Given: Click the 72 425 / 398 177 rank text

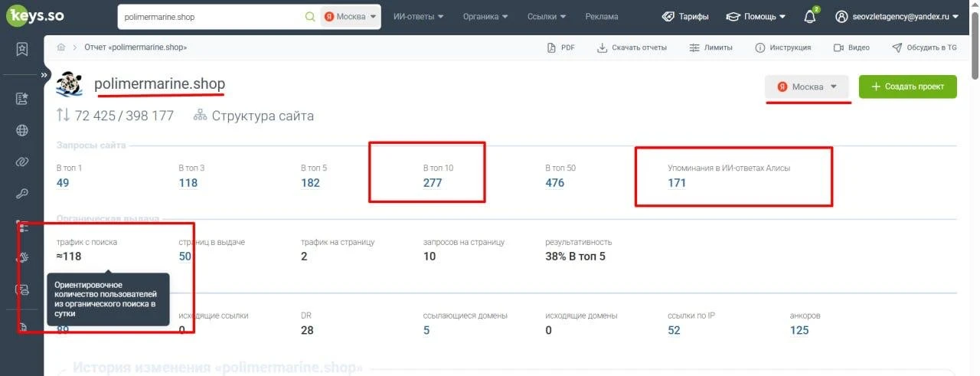Looking at the screenshot, I should (x=124, y=116).
